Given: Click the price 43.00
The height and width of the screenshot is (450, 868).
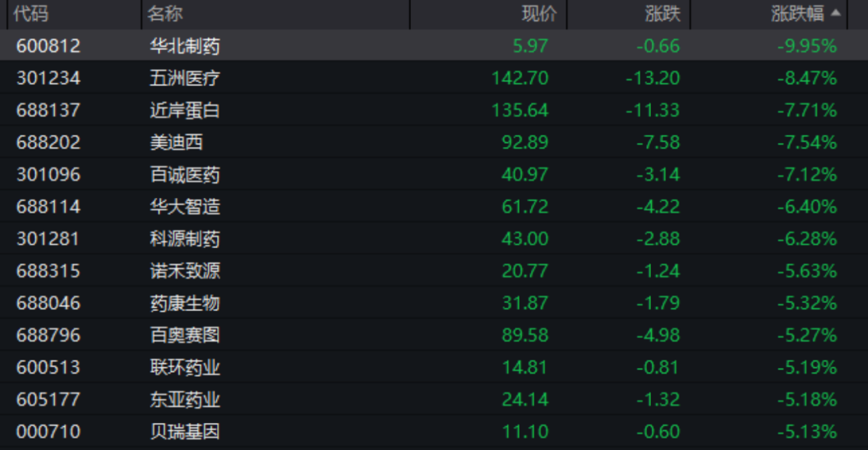Looking at the screenshot, I should [x=524, y=238].
